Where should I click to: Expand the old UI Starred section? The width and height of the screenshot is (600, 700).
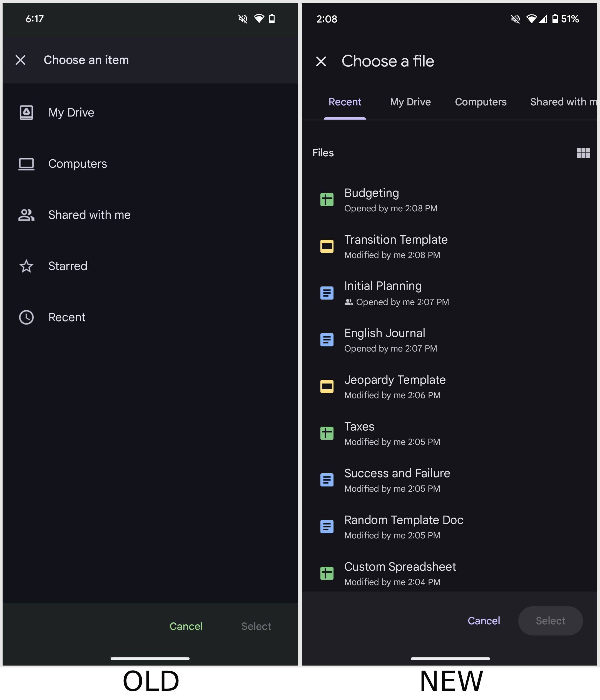point(67,266)
